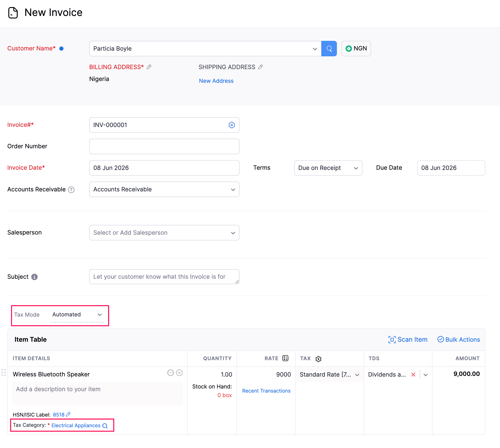Open the Salesperson dropdown

[x=164, y=233]
